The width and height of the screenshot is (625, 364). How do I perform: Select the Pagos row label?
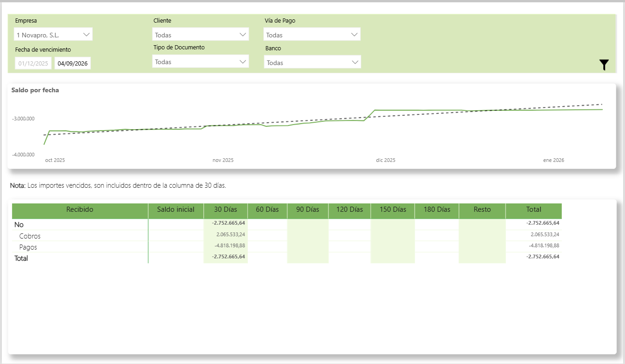click(x=28, y=247)
